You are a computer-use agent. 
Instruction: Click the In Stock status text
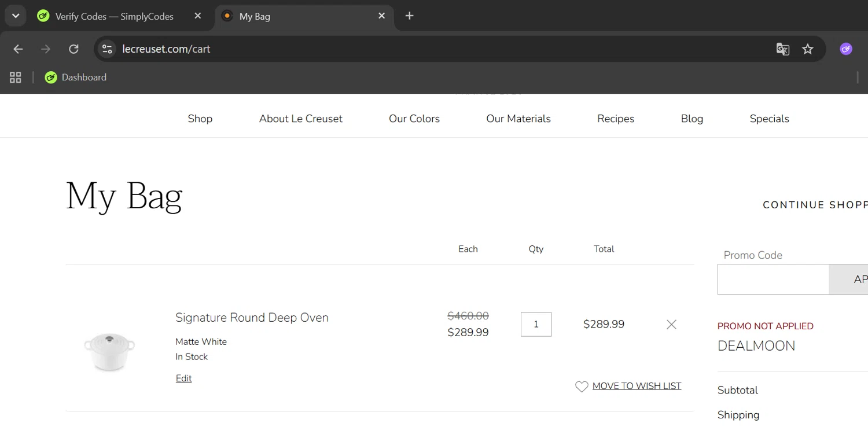(192, 357)
